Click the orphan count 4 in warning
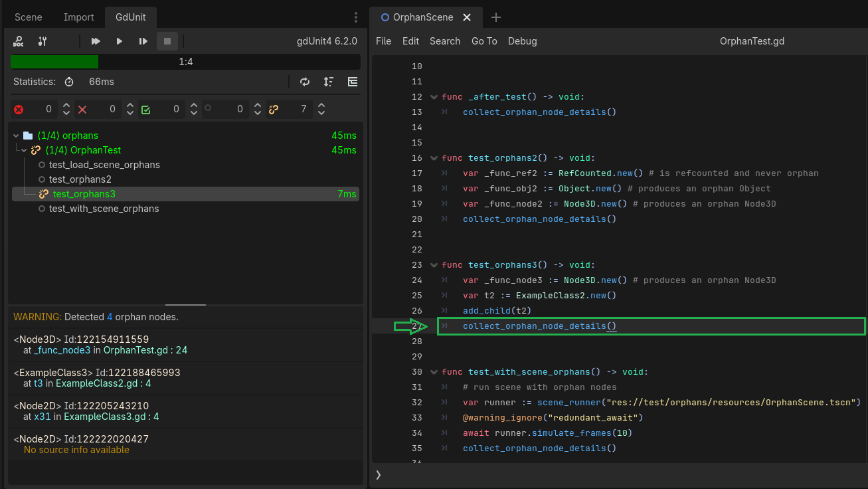Viewport: 868px width, 489px height. (x=110, y=317)
